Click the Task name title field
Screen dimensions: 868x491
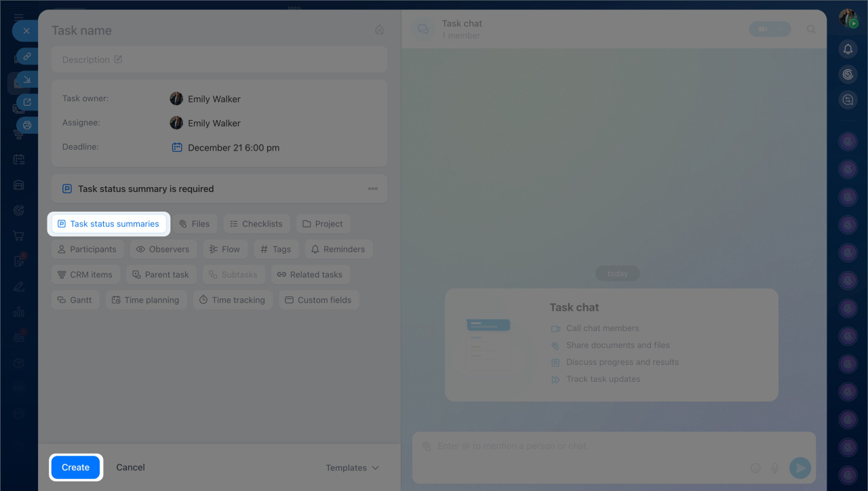[x=203, y=31]
